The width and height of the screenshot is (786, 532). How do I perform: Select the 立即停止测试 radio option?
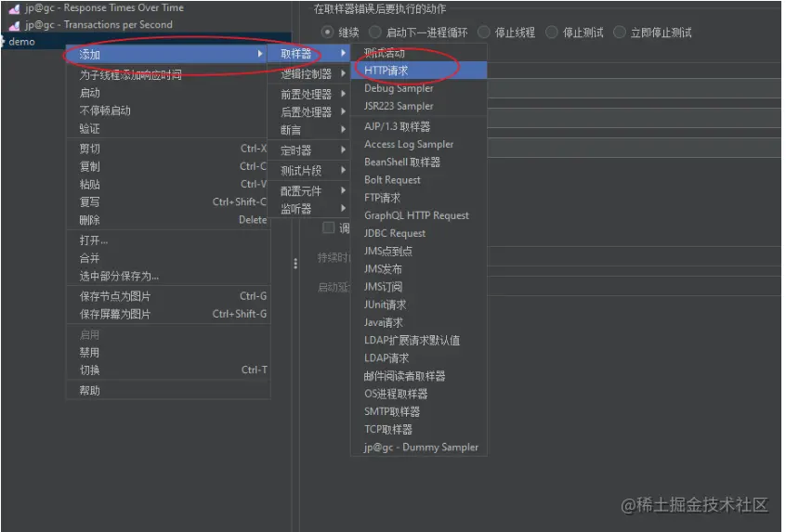[619, 32]
